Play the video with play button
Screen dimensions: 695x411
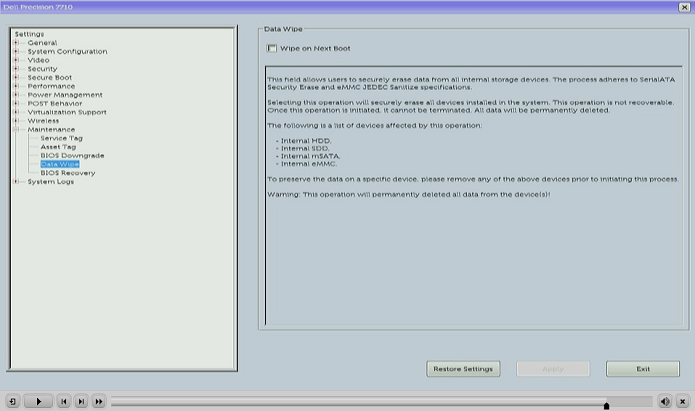click(39, 402)
